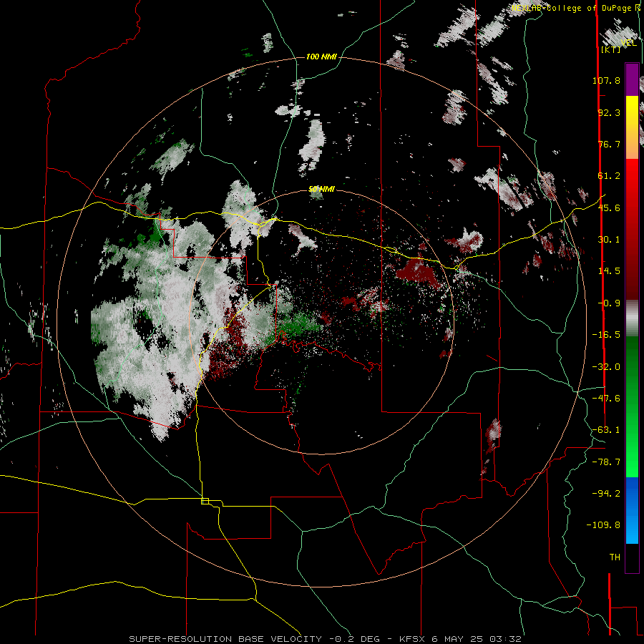Click the 50 NMI range ring label
The width and height of the screenshot is (644, 644).
pos(321,190)
